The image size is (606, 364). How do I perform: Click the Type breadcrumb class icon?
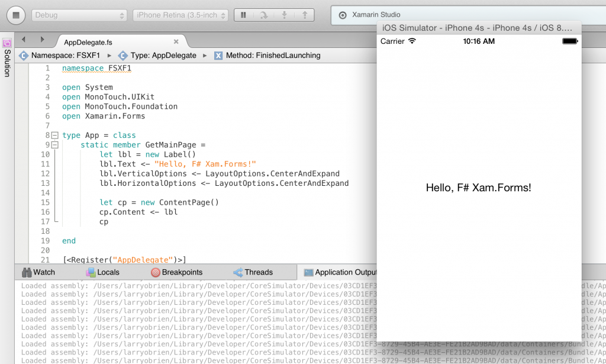tap(123, 56)
